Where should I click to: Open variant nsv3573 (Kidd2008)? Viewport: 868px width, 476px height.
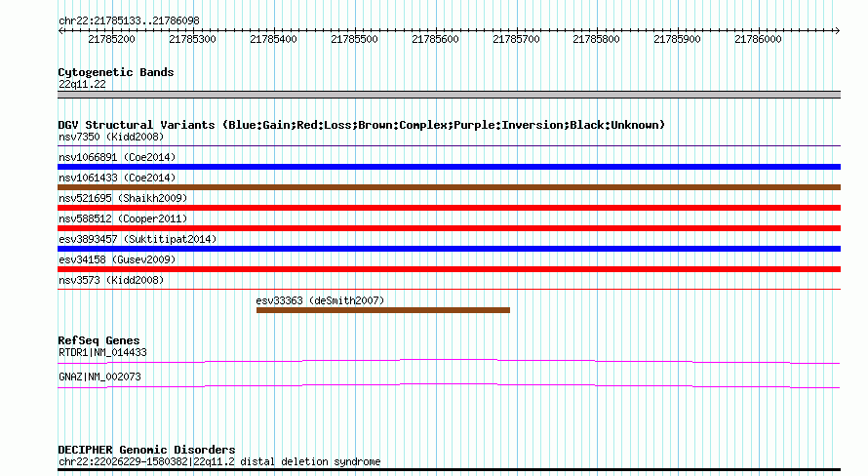click(111, 280)
